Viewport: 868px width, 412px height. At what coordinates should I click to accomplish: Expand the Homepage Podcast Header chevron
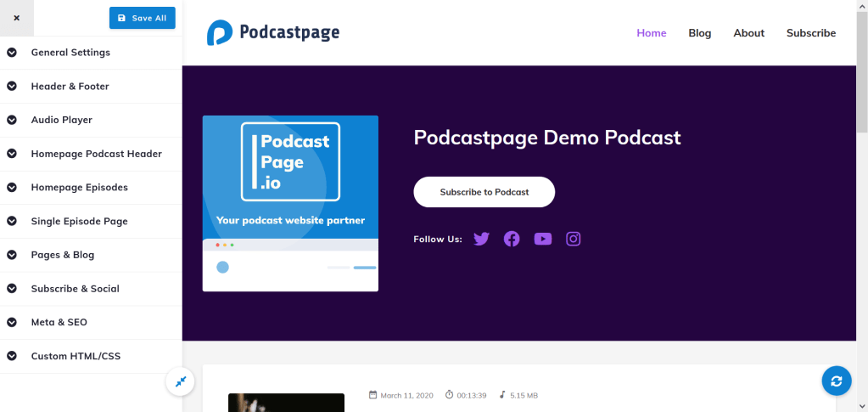[12, 154]
